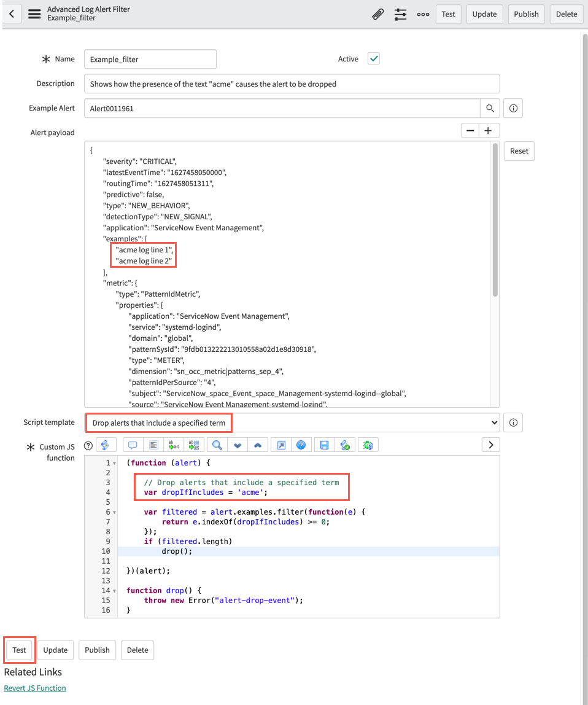Click the header Update button

pyautogui.click(x=484, y=14)
